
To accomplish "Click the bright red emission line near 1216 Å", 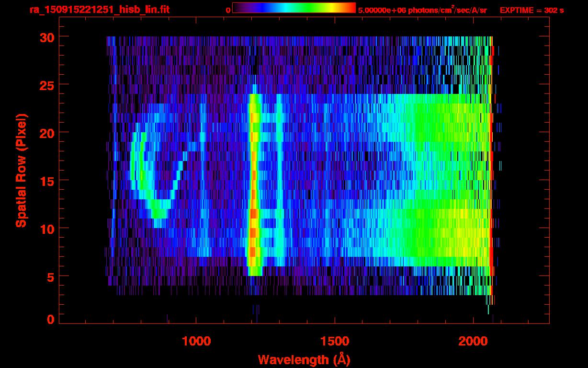I will pyautogui.click(x=253, y=184).
